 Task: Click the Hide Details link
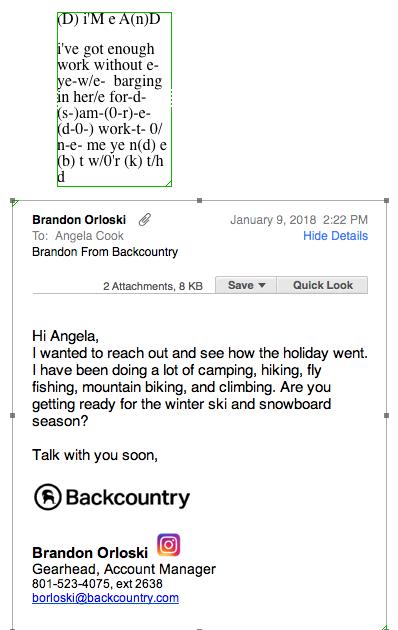click(x=335, y=236)
